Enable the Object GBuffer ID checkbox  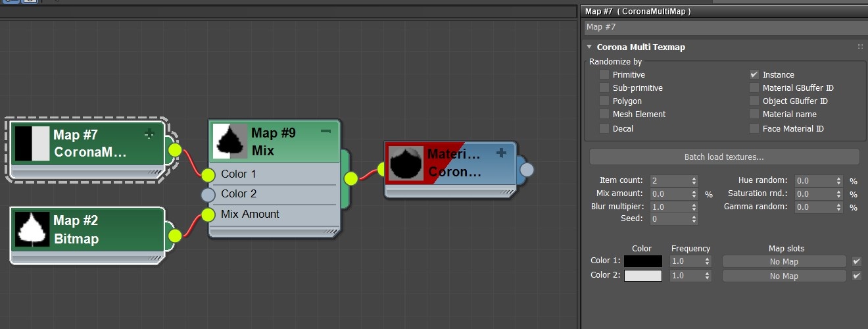(x=754, y=101)
